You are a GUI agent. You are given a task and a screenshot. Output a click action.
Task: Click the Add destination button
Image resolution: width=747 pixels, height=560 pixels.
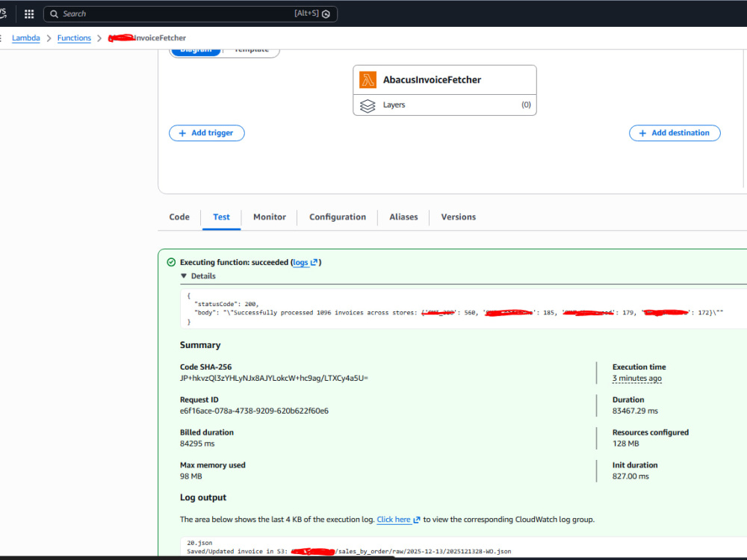tap(675, 133)
